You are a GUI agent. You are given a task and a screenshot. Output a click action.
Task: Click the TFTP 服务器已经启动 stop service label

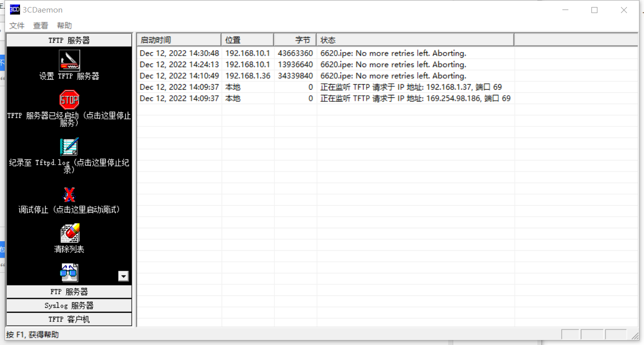point(69,119)
